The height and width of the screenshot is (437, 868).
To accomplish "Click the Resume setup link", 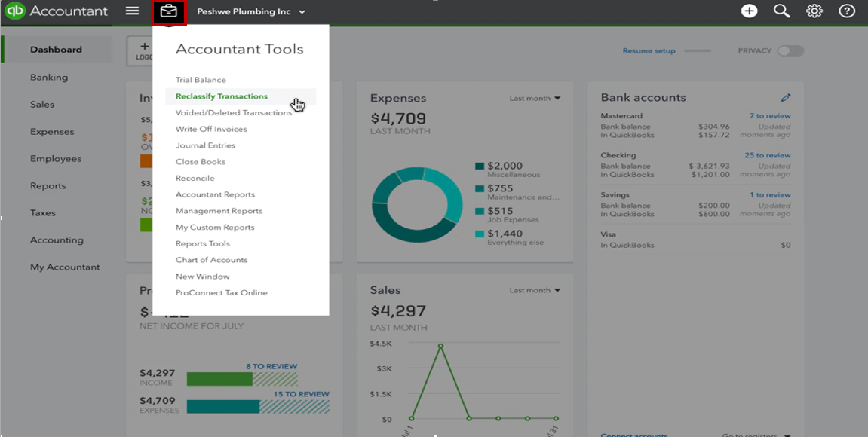I will [x=649, y=51].
